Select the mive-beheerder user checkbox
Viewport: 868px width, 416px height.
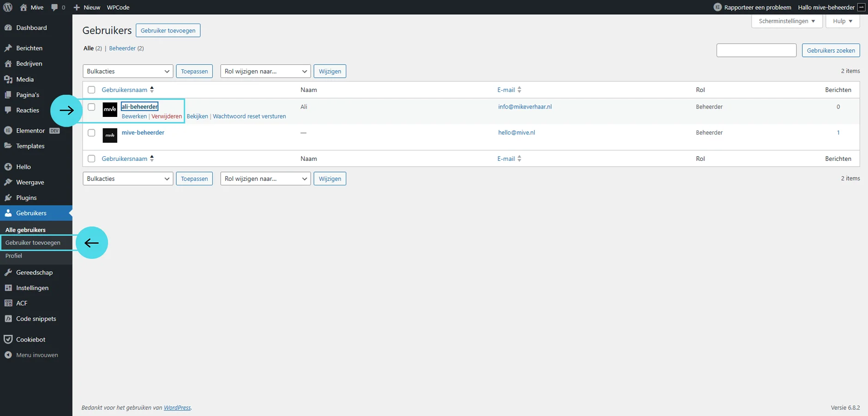click(x=91, y=133)
